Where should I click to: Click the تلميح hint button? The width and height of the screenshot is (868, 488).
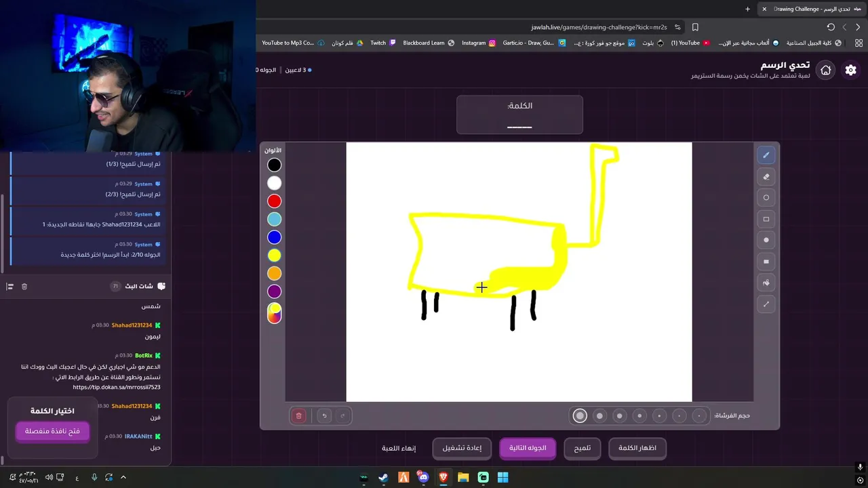583,448
